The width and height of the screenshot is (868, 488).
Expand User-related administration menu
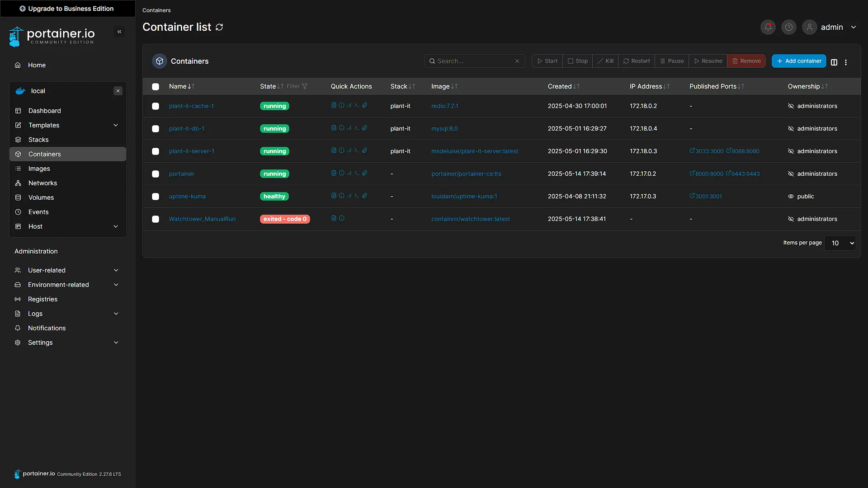tap(68, 270)
